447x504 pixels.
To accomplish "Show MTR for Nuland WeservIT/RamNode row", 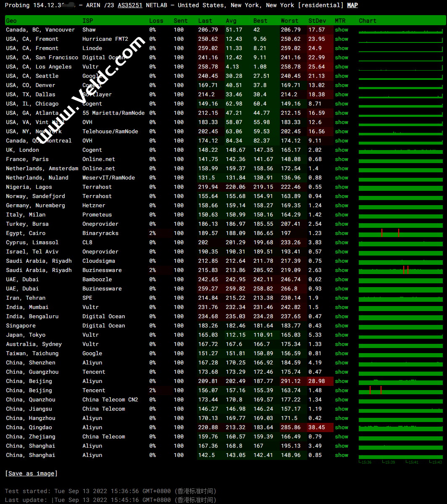I will click(x=341, y=178).
